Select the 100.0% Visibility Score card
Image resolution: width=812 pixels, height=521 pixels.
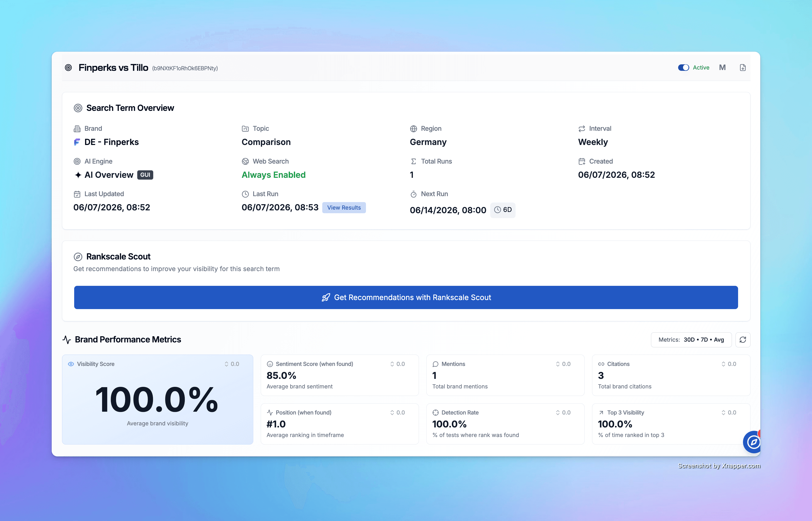click(157, 399)
